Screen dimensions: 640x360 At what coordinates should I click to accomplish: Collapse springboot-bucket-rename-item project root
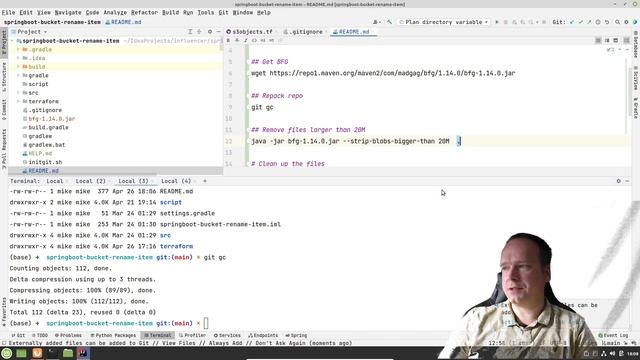click(12, 41)
